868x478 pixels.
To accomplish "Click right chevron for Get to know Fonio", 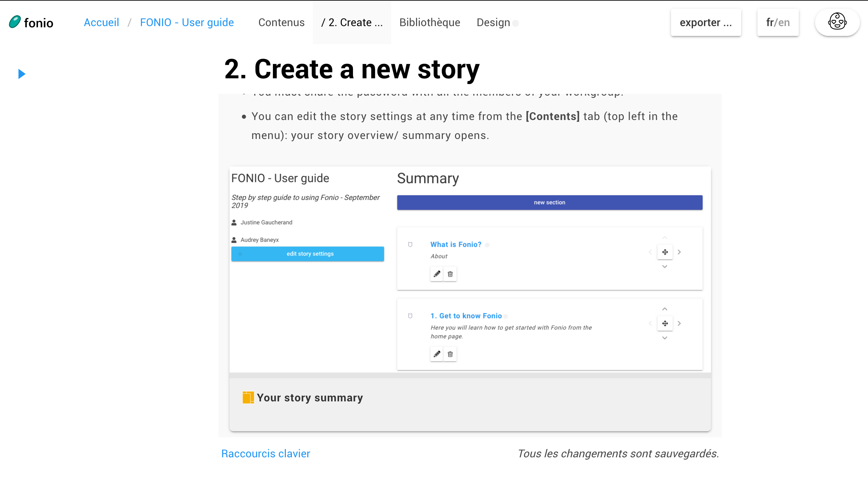I will tap(679, 323).
